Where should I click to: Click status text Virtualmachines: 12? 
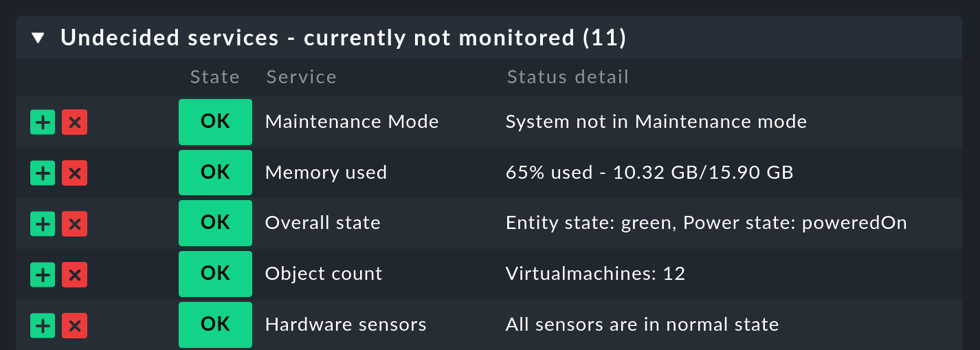coord(595,274)
